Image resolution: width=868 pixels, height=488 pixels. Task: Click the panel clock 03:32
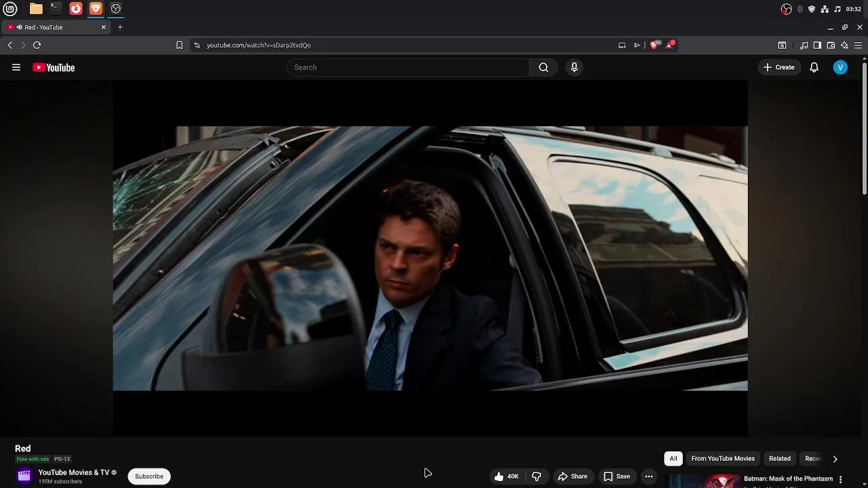click(x=854, y=9)
